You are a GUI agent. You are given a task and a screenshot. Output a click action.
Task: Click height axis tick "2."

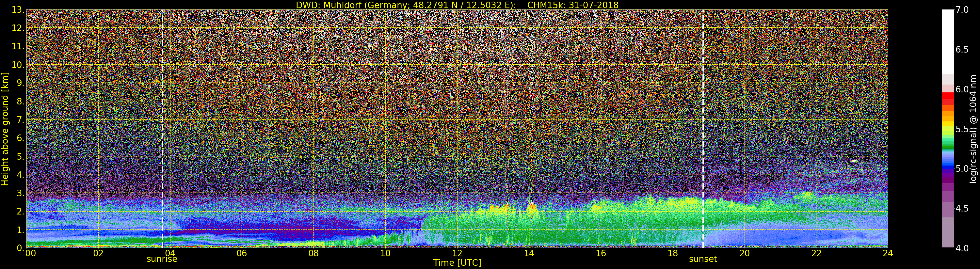(21, 211)
